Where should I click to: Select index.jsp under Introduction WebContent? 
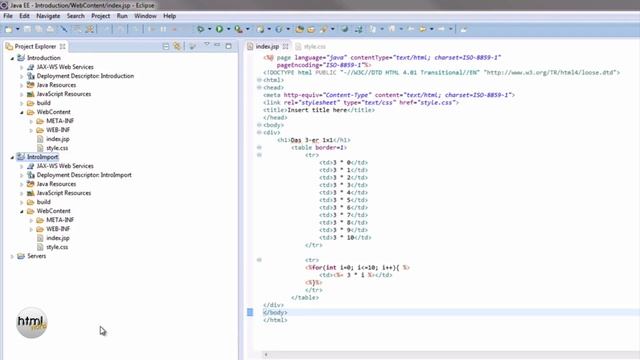(x=58, y=139)
